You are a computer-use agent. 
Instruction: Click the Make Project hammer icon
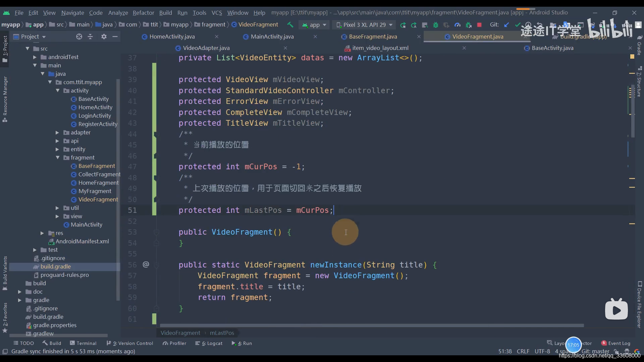[x=290, y=25]
